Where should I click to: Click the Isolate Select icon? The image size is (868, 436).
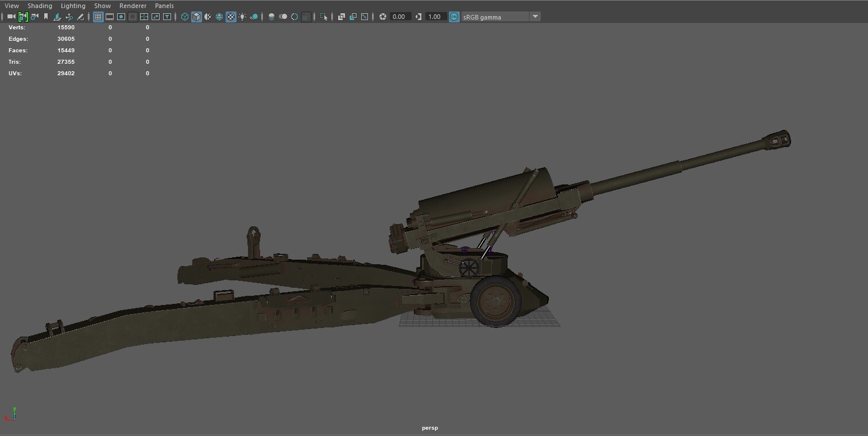click(x=324, y=17)
